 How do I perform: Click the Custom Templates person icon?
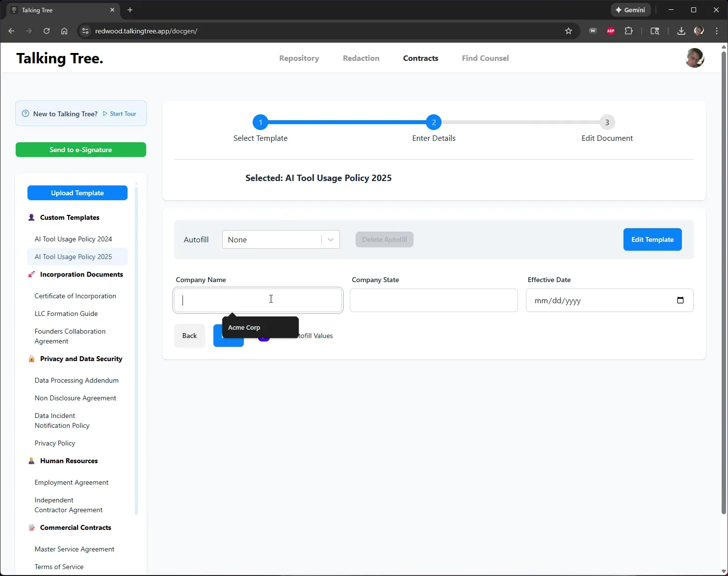[x=31, y=217]
